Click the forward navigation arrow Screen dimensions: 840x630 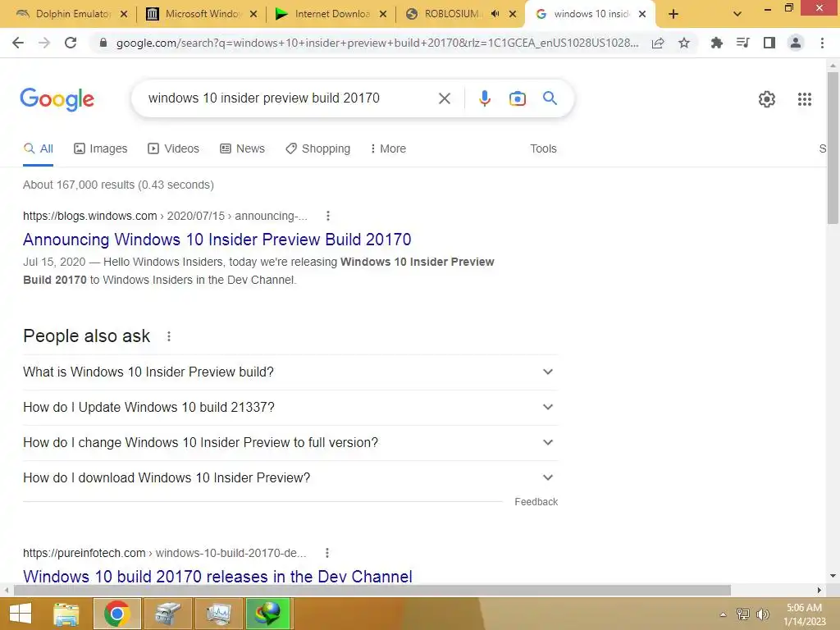(44, 43)
